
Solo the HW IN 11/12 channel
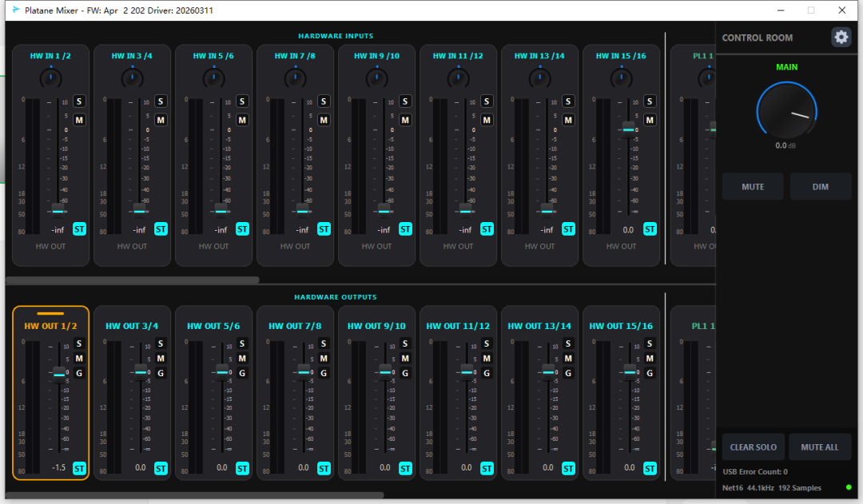pyautogui.click(x=487, y=101)
